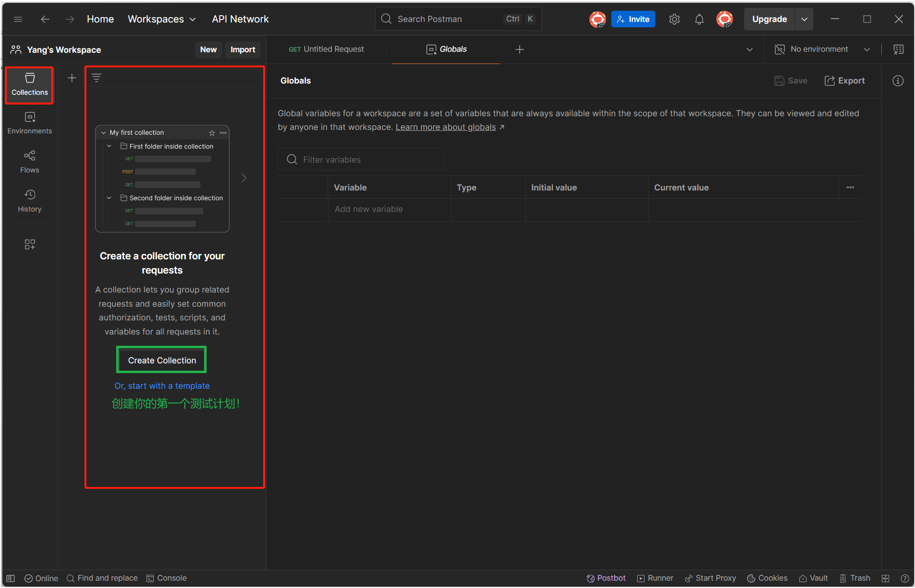Image resolution: width=915 pixels, height=588 pixels.
Task: Select Collections in the sidebar
Action: coord(29,84)
